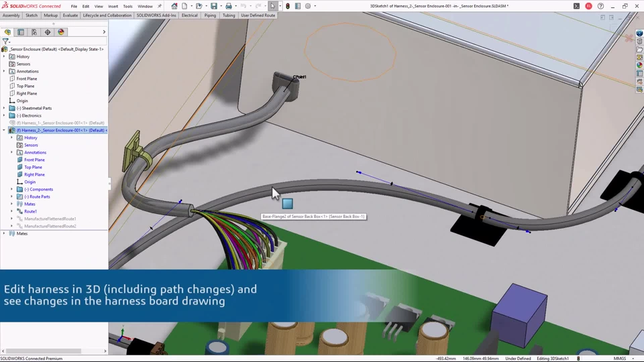The image size is (644, 362).
Task: Toggle the Select cursor tool
Action: pos(273,6)
